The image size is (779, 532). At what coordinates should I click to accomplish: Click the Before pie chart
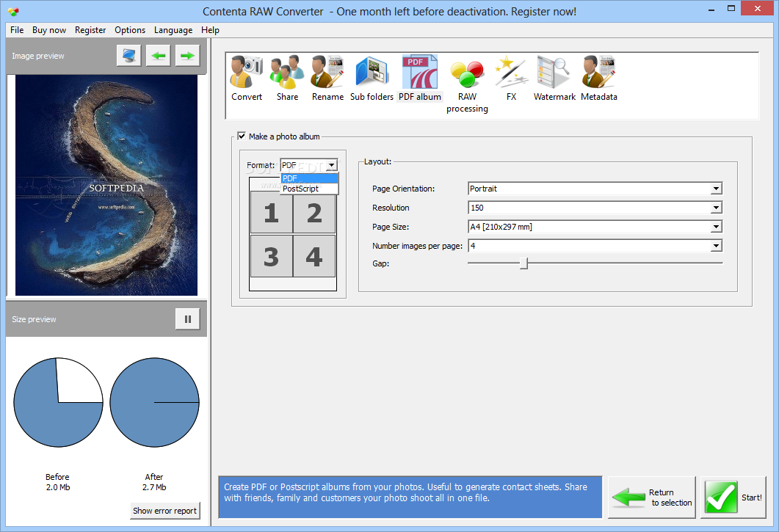tap(58, 402)
